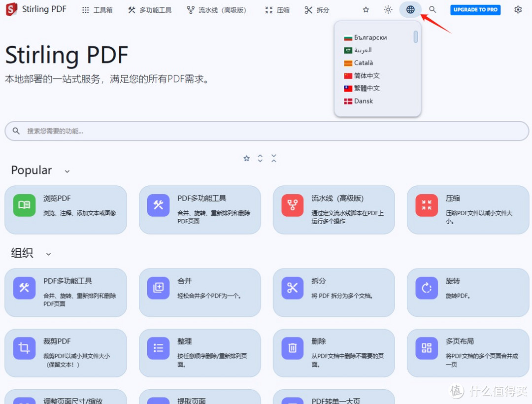Click the UPGRADE TO PRO button
532x404 pixels.
(x=475, y=9)
